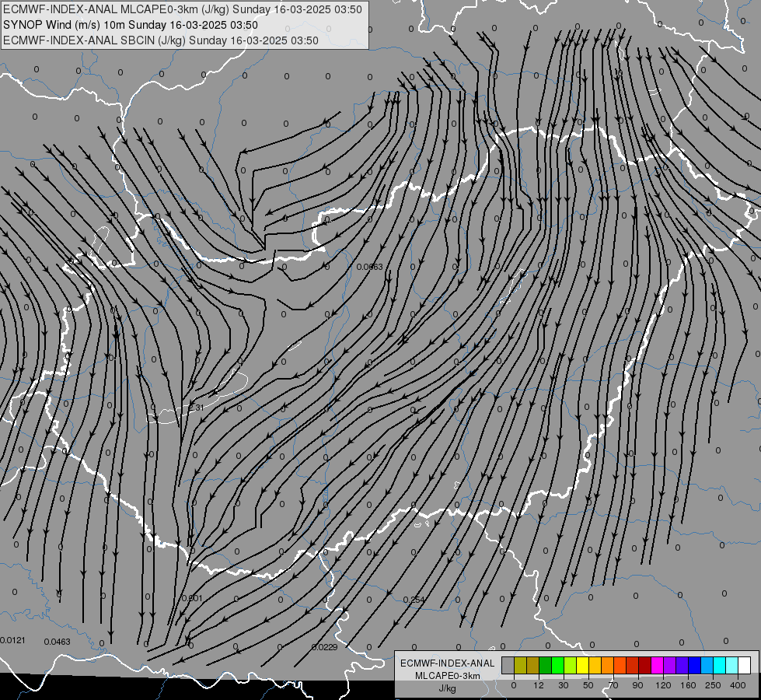The height and width of the screenshot is (700, 761).
Task: Click the dark green legend swatch after 12
Action: pos(546,665)
